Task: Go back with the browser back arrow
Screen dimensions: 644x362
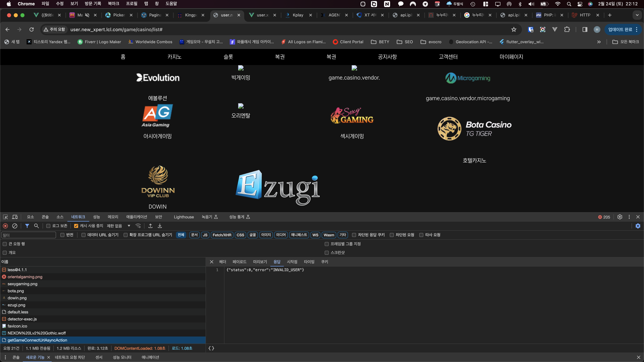Action: click(8, 29)
